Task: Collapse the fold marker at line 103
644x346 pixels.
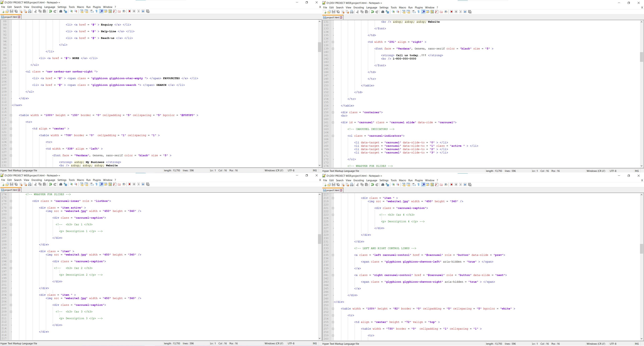Action: 11,72
